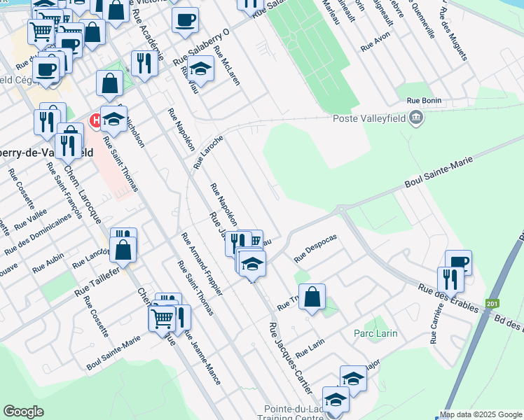Click the Rue Vallée street label
524x420 pixels.
point(30,219)
